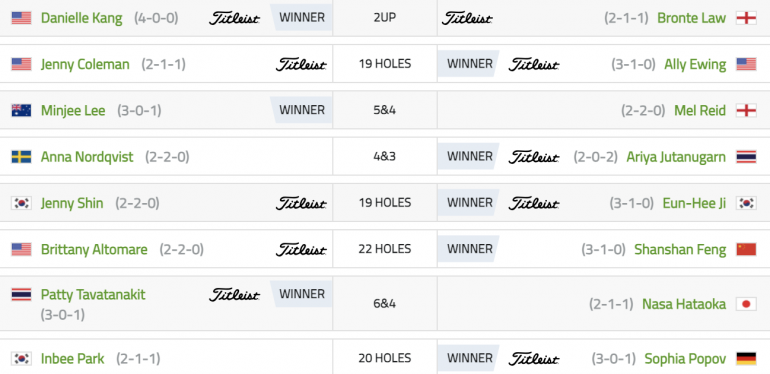Click the 6&4 score in Tavatanakit match

(385, 304)
